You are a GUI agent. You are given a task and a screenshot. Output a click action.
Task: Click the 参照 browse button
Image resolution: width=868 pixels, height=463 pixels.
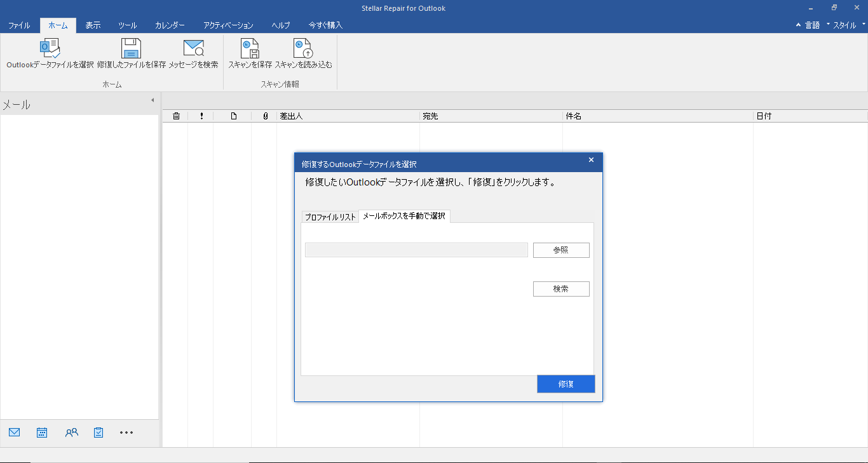click(x=561, y=250)
